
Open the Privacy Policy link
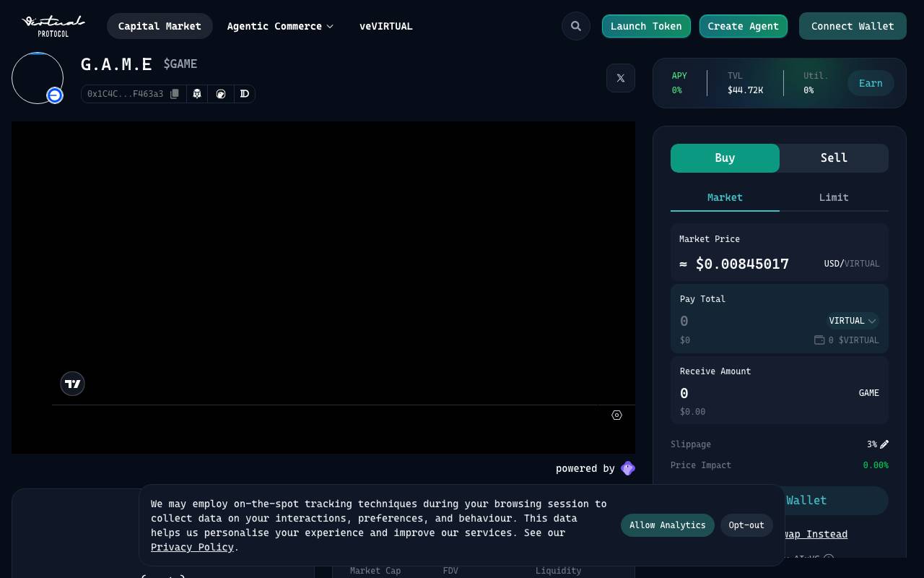(x=192, y=547)
